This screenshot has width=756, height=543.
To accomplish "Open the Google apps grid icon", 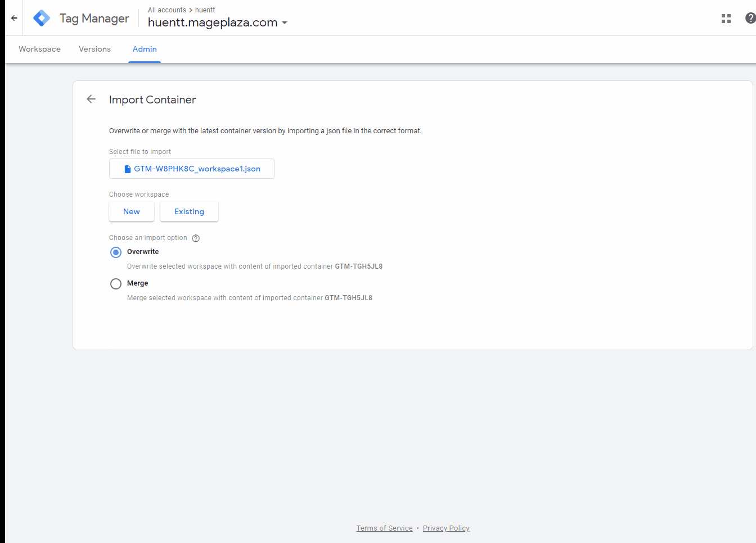I will pyautogui.click(x=726, y=19).
